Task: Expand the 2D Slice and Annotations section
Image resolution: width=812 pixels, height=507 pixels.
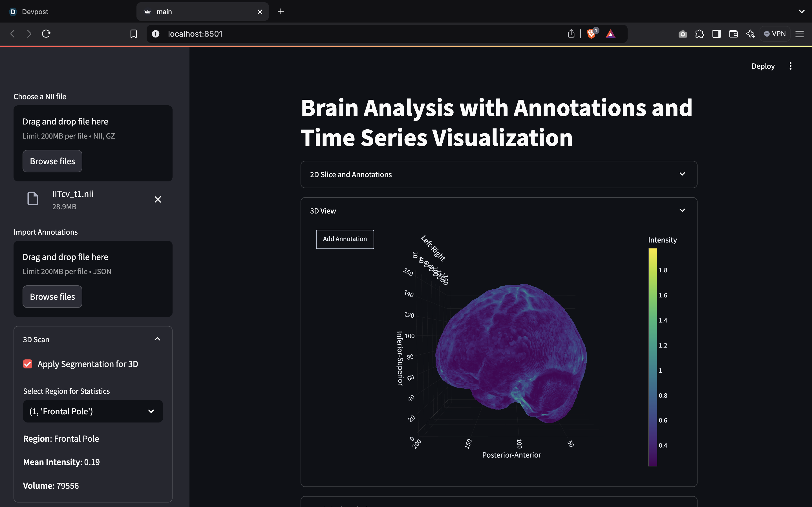Action: coord(498,174)
